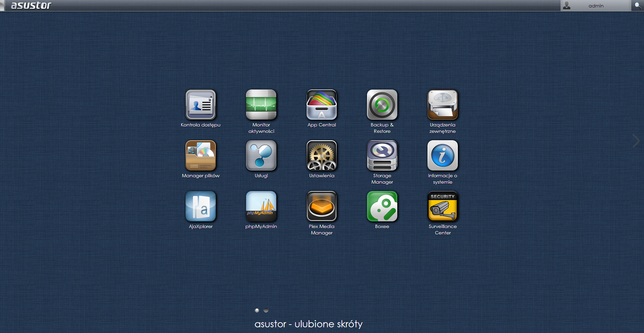Open phpMyAdmin app
644x333 pixels.
[x=261, y=206]
